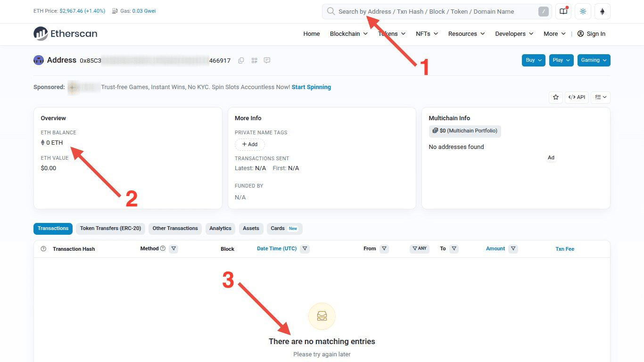Open the API button
Viewport: 644px width, 362px height.
pos(577,97)
